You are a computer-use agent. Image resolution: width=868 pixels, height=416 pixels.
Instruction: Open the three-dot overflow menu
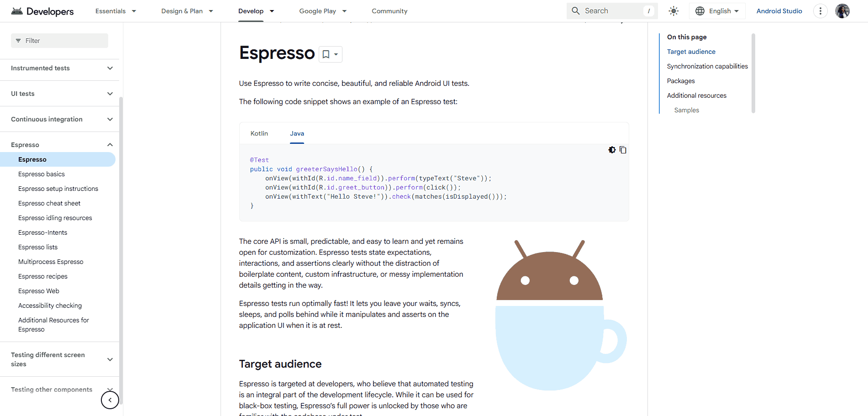coord(820,11)
